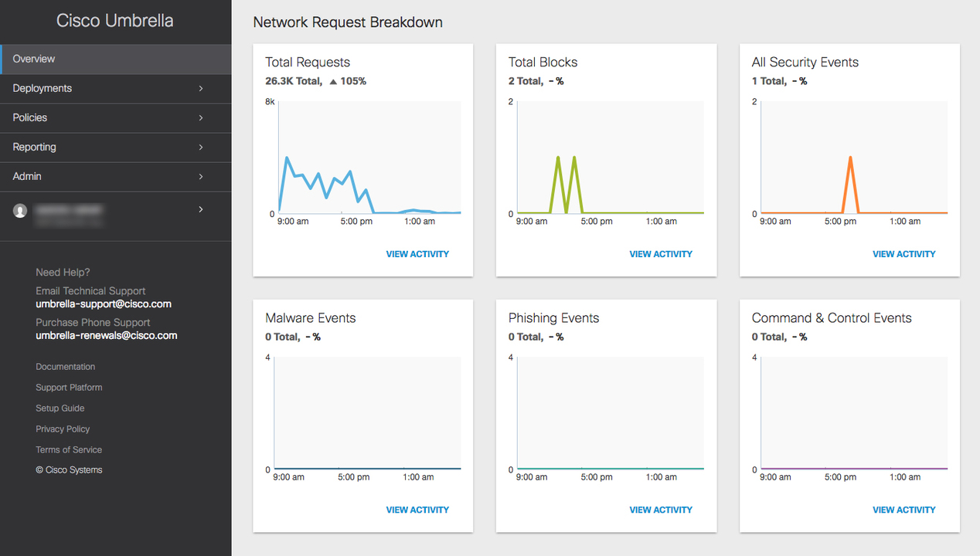Open the Admin menu item
The height and width of the screenshot is (556, 980).
(116, 177)
